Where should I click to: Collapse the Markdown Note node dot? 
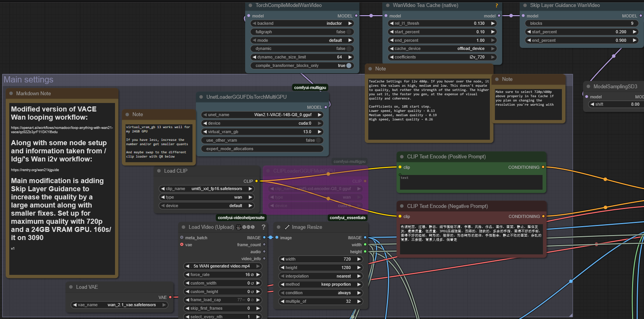tap(11, 93)
